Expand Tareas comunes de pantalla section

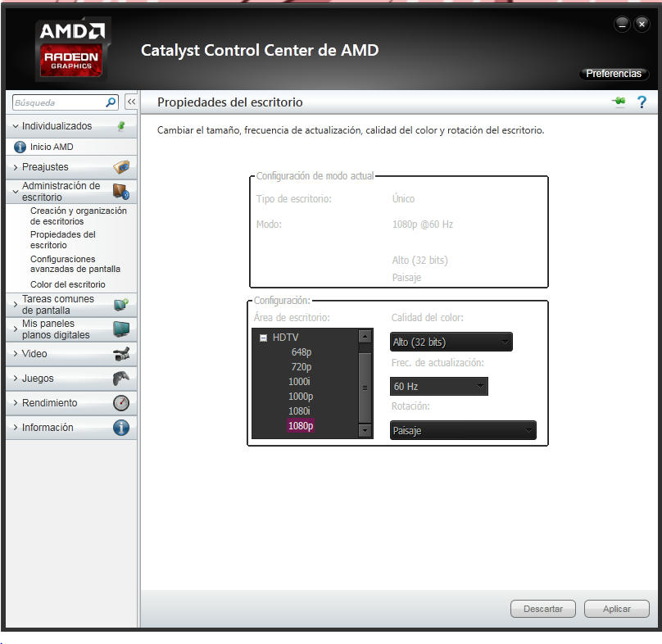(x=16, y=305)
